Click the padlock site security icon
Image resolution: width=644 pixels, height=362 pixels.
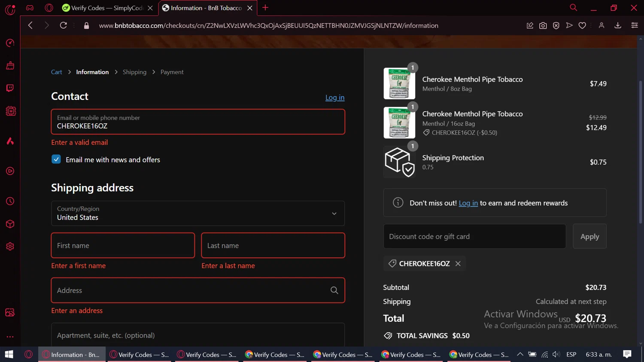tap(86, 26)
